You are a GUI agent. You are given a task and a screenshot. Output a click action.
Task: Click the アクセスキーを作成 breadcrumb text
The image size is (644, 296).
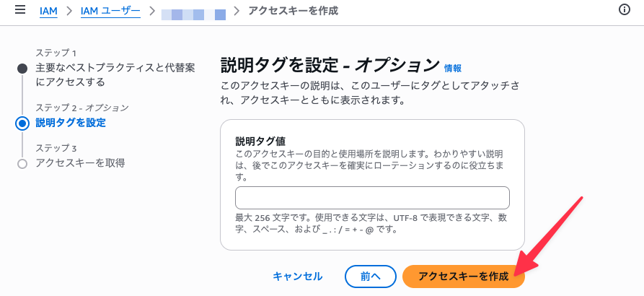(294, 11)
